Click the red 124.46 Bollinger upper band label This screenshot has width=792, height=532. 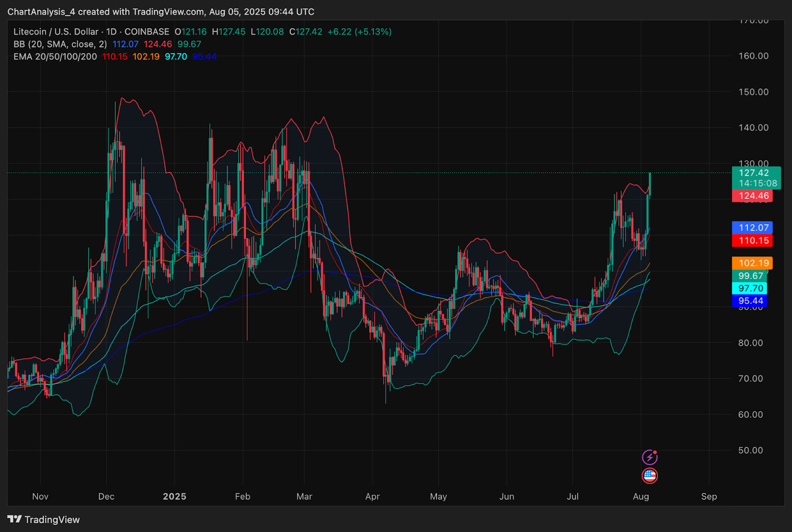pyautogui.click(x=752, y=196)
